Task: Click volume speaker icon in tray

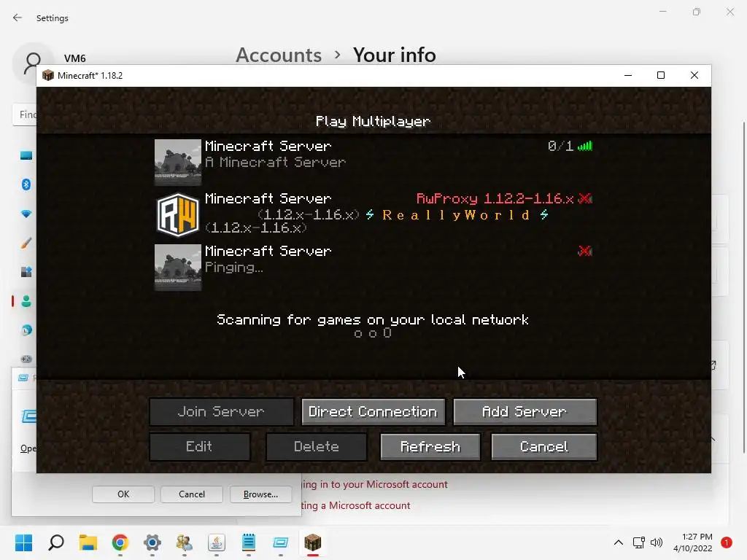Action: point(657,542)
